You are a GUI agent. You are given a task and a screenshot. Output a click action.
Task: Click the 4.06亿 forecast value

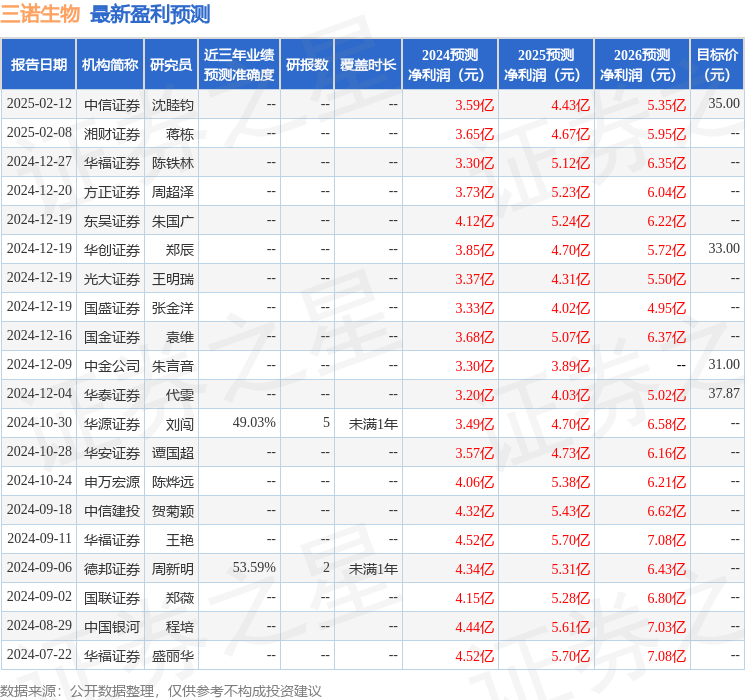474,482
